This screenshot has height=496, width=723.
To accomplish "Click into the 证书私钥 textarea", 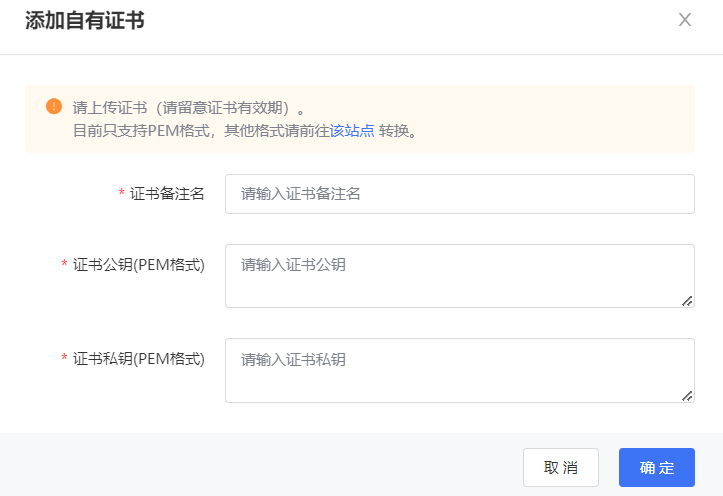I will click(459, 370).
